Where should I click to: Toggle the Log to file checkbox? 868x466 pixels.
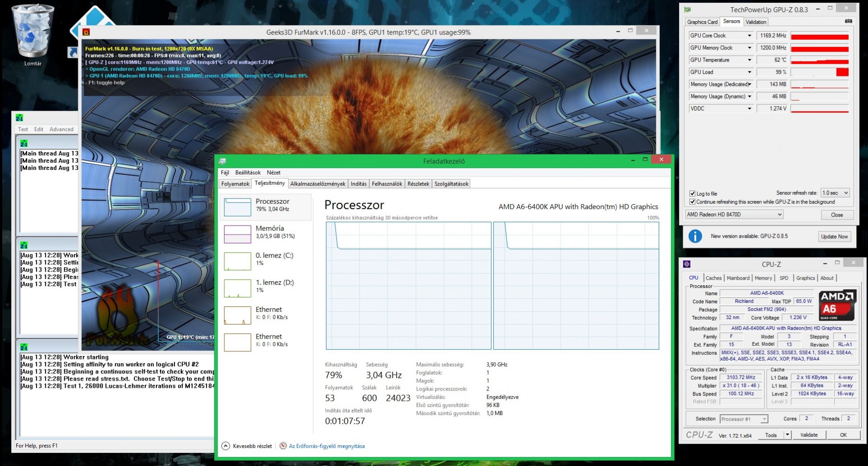692,193
